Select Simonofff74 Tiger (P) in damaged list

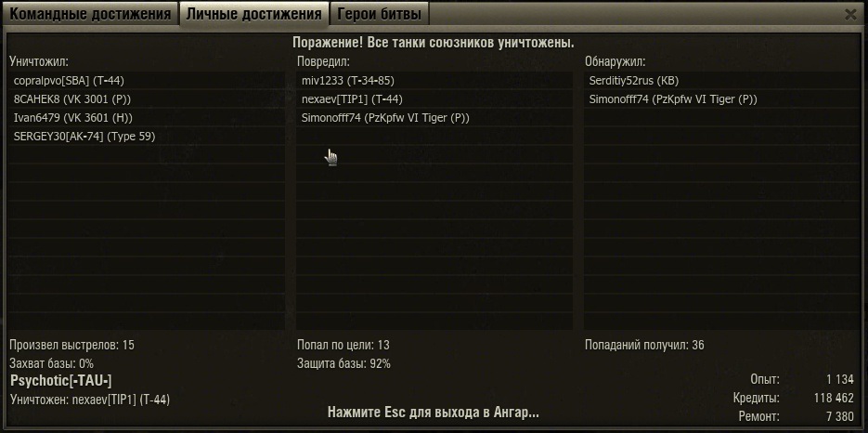(434, 118)
